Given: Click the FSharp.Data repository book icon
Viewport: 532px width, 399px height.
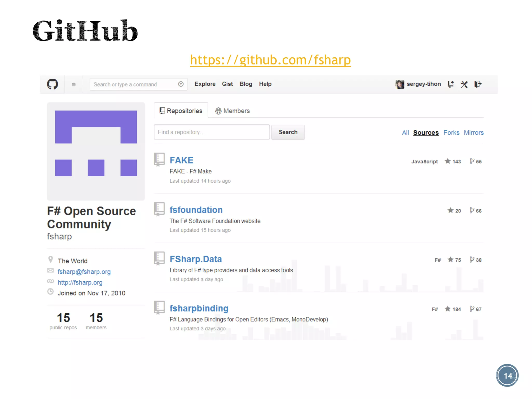Looking at the screenshot, I should pos(159,258).
